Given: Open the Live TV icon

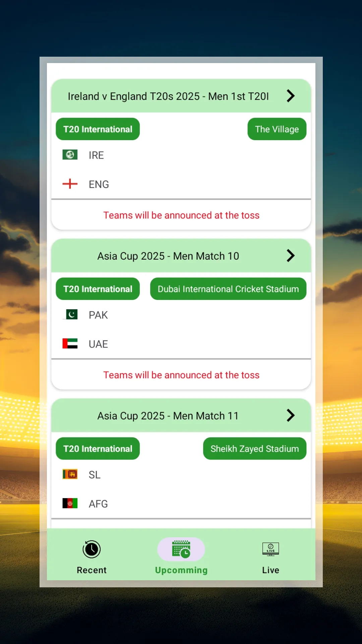Looking at the screenshot, I should click(270, 549).
